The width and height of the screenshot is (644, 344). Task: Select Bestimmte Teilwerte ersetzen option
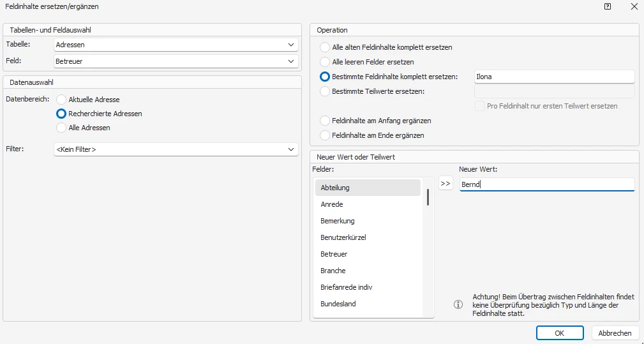325,91
